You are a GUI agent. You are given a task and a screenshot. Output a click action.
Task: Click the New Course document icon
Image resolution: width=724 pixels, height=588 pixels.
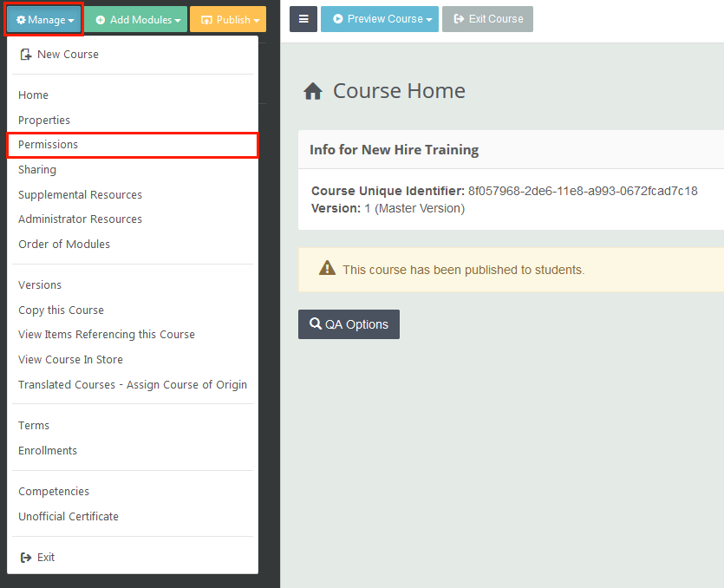pos(26,55)
